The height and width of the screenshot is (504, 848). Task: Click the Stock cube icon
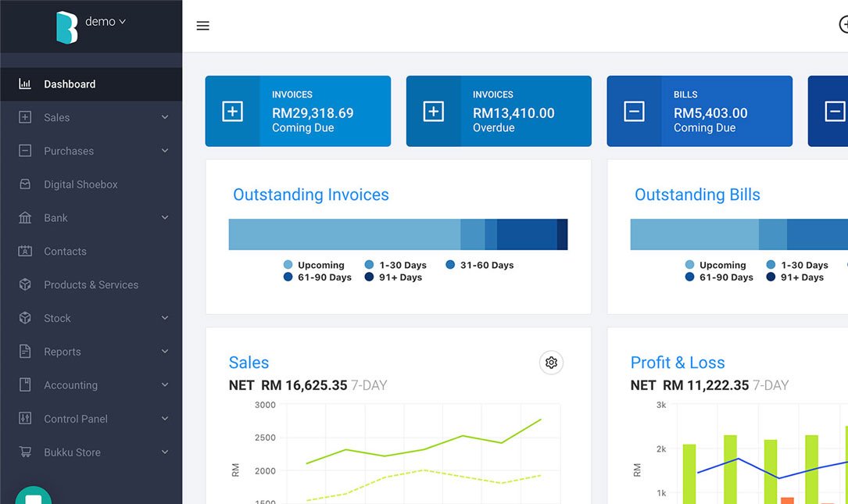(x=25, y=318)
